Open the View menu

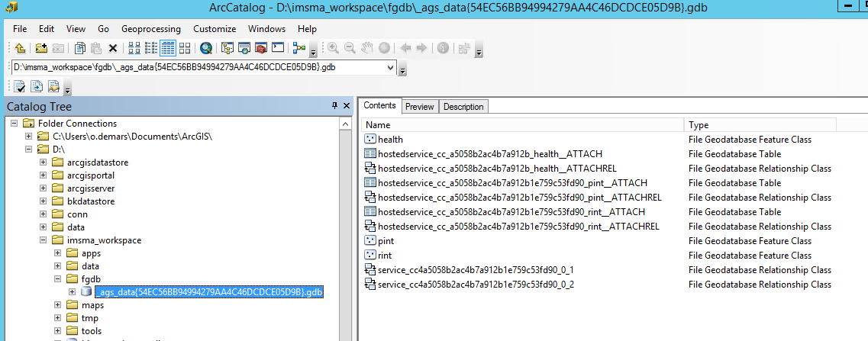coord(76,29)
